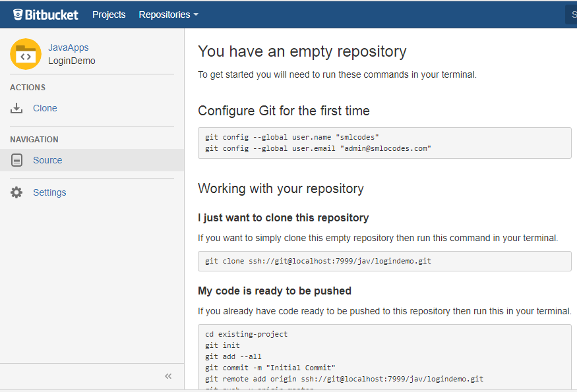Click the search field in the top bar
Viewport: 577px width, 392px height.
coord(571,14)
